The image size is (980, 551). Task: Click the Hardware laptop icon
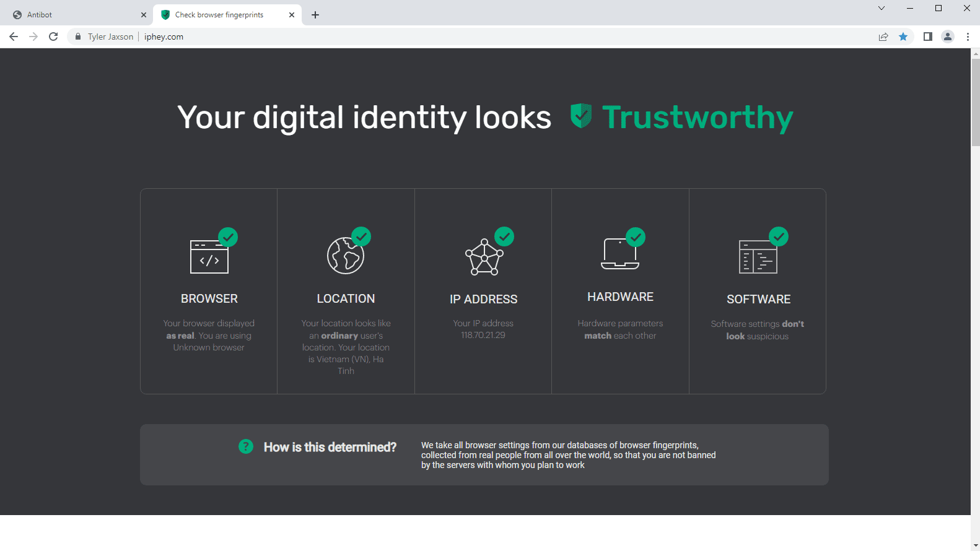pyautogui.click(x=620, y=253)
